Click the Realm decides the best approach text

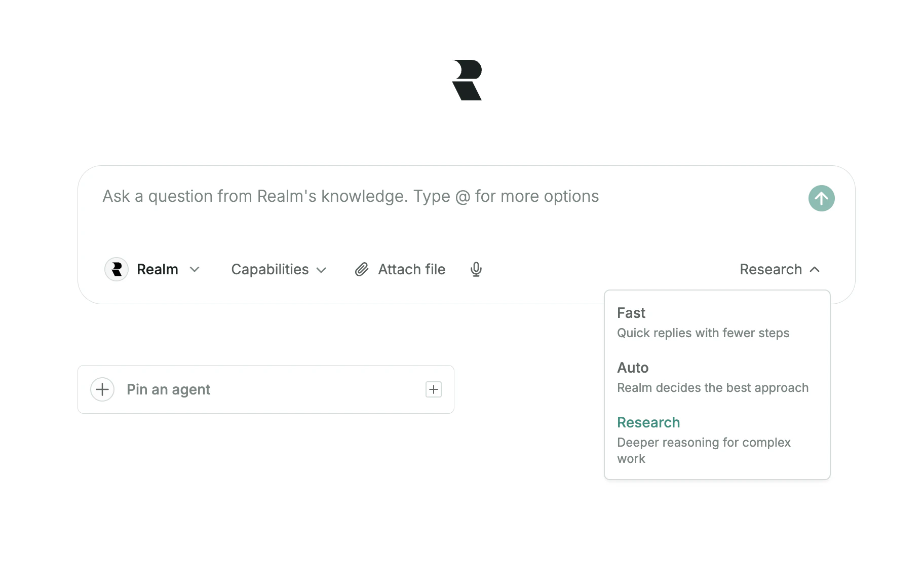713,388
